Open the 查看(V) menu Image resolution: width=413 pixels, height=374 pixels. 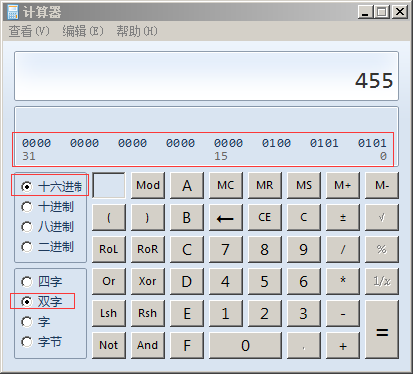point(29,31)
